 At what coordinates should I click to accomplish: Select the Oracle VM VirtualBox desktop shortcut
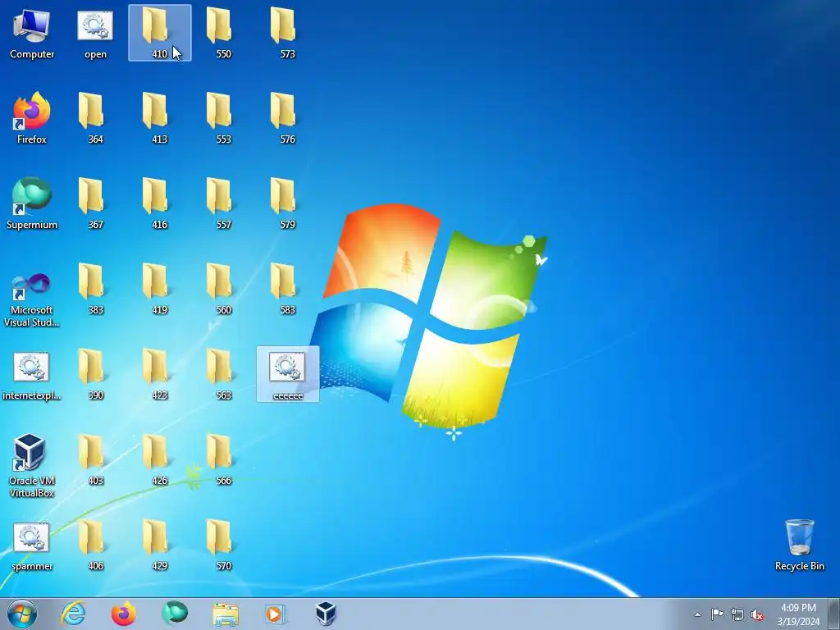[32, 465]
